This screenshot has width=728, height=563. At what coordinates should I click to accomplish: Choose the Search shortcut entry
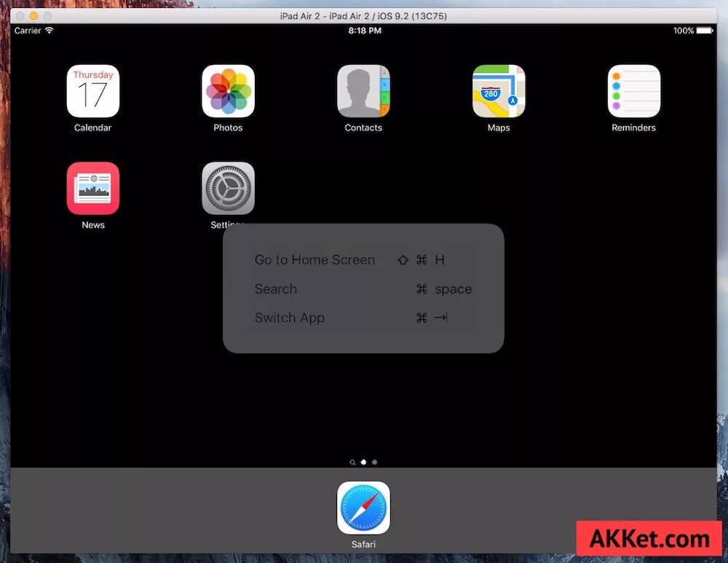(x=363, y=289)
